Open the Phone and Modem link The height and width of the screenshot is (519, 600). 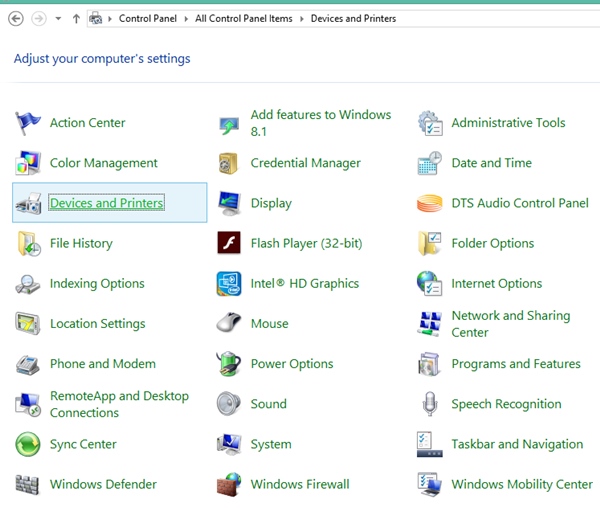pyautogui.click(x=103, y=364)
